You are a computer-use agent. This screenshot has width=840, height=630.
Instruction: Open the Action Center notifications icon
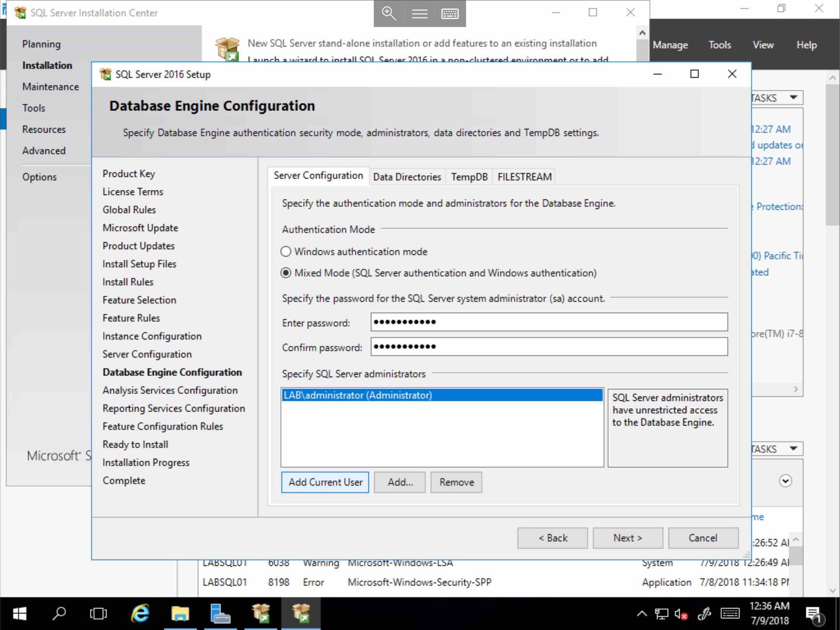815,615
